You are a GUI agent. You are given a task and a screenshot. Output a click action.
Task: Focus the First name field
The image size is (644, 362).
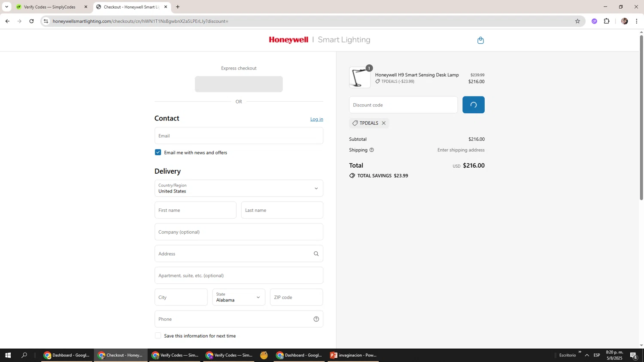click(x=195, y=210)
